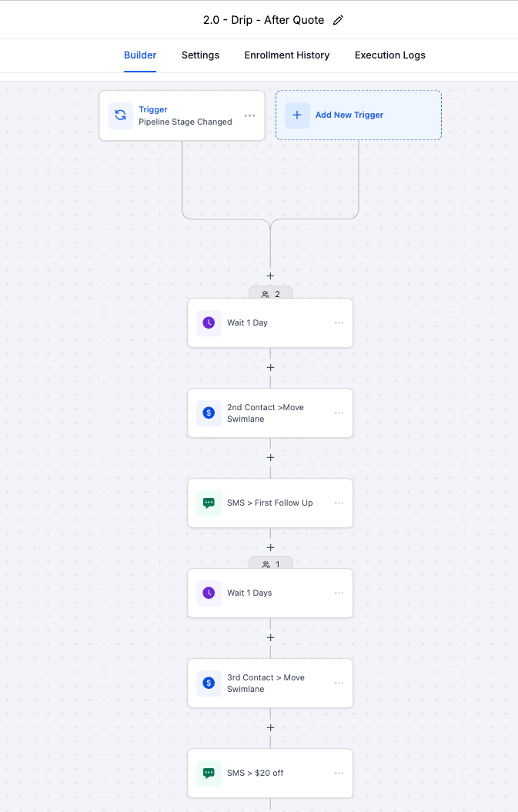Screen dimensions: 518x812
Task: Click the chat icon on SMS $20 off
Action: [x=209, y=774]
